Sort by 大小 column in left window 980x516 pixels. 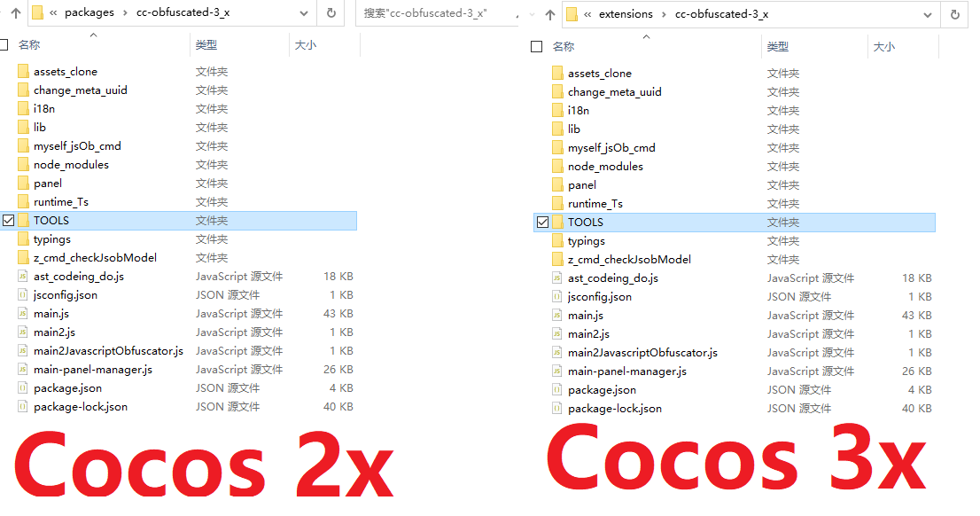(305, 45)
